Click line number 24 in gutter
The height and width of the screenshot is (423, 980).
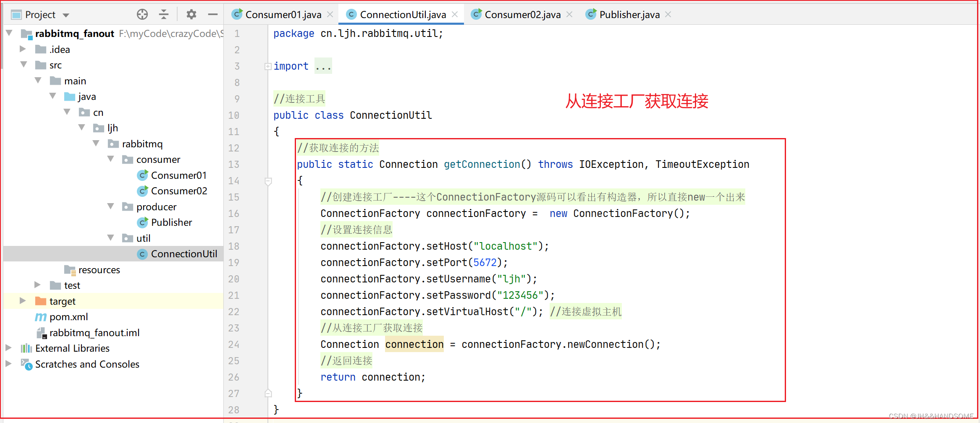[x=234, y=345]
